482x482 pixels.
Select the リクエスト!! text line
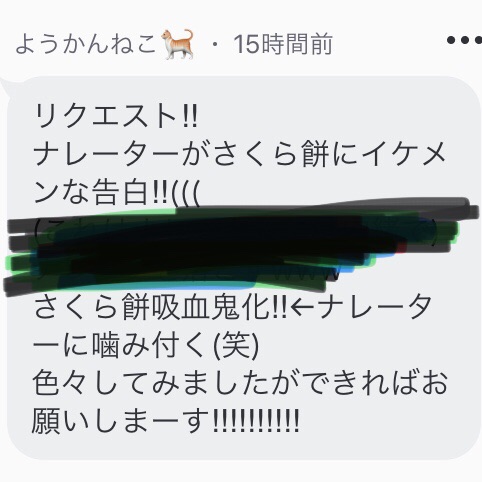tap(116, 116)
